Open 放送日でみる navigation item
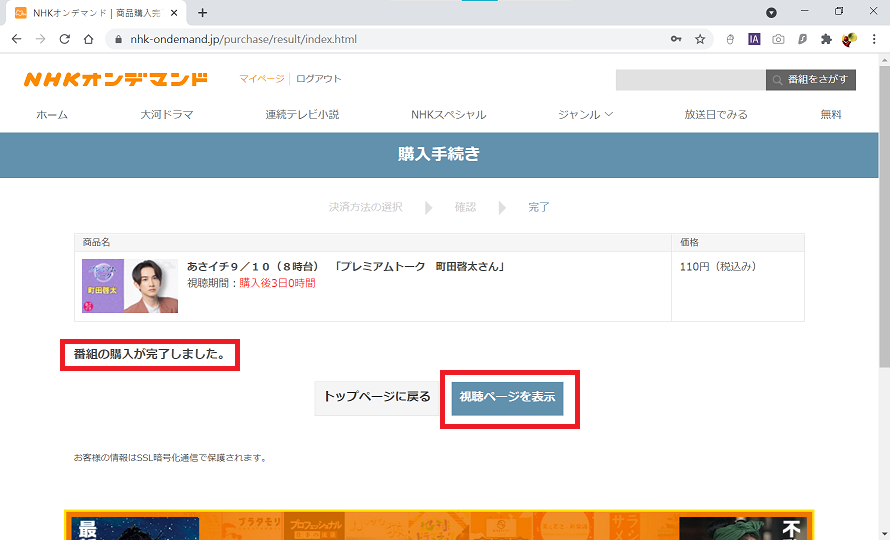The image size is (890, 540). [716, 114]
